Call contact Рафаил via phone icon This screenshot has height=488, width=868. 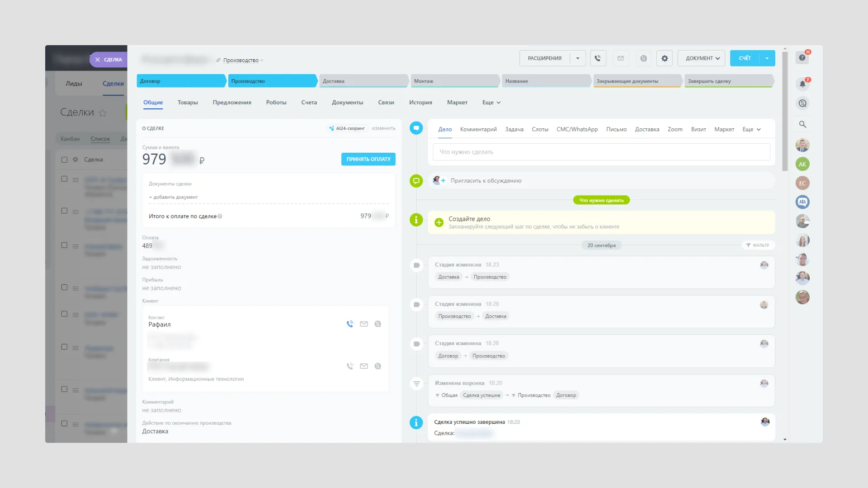tap(350, 324)
